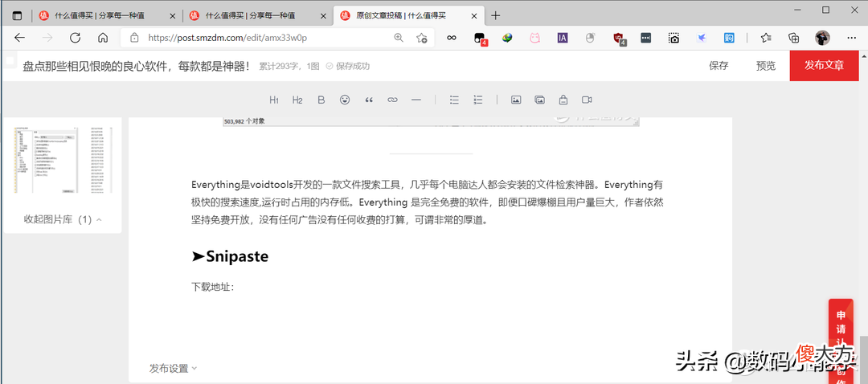
Task: Click the 503,982 个对象 status text
Action: (244, 121)
